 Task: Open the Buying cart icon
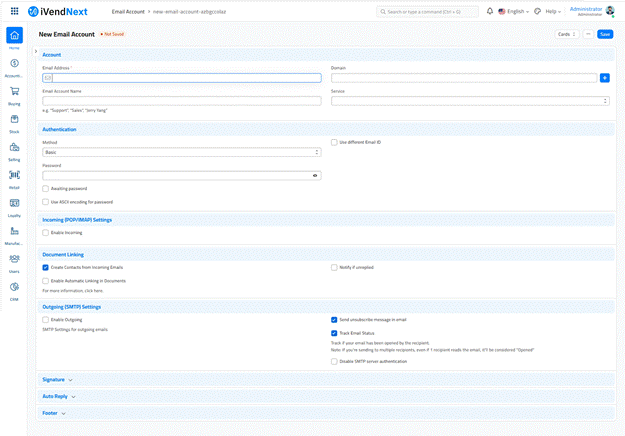pyautogui.click(x=14, y=92)
